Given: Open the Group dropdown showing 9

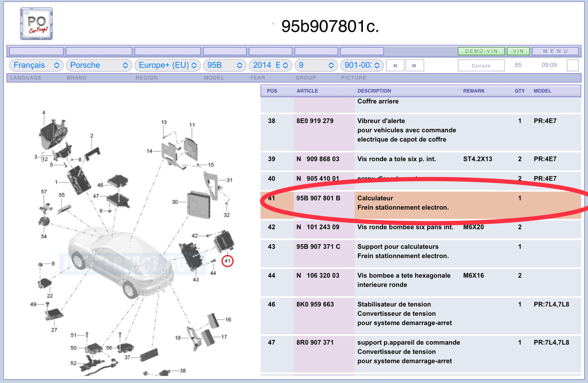Looking at the screenshot, I should [x=316, y=65].
